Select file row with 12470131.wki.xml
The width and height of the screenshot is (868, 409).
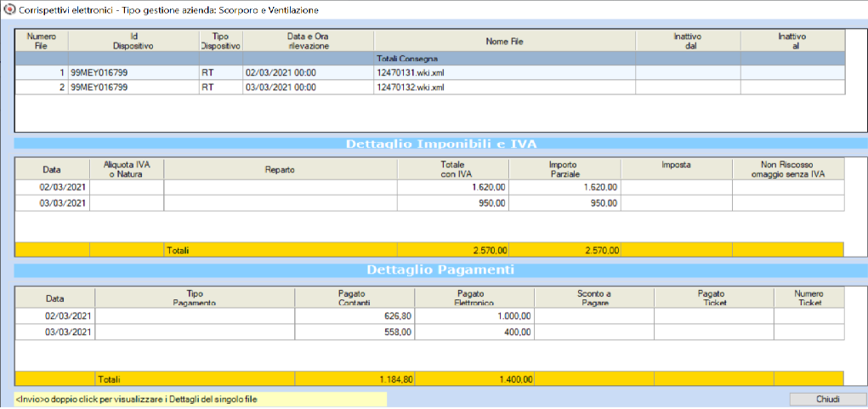point(429,72)
